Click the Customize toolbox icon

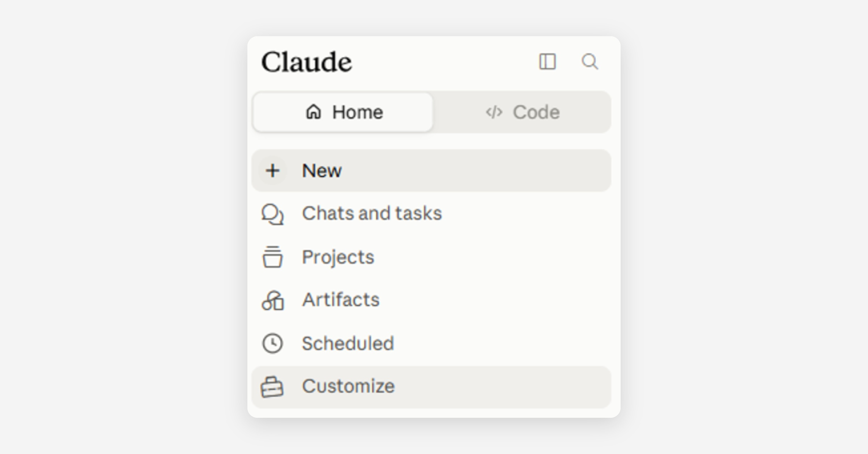point(272,387)
